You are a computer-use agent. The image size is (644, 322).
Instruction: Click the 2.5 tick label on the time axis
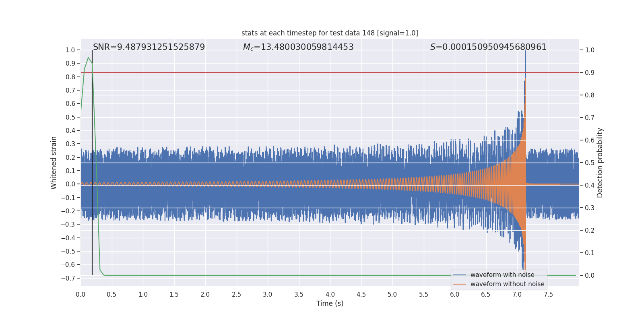[x=236, y=295]
